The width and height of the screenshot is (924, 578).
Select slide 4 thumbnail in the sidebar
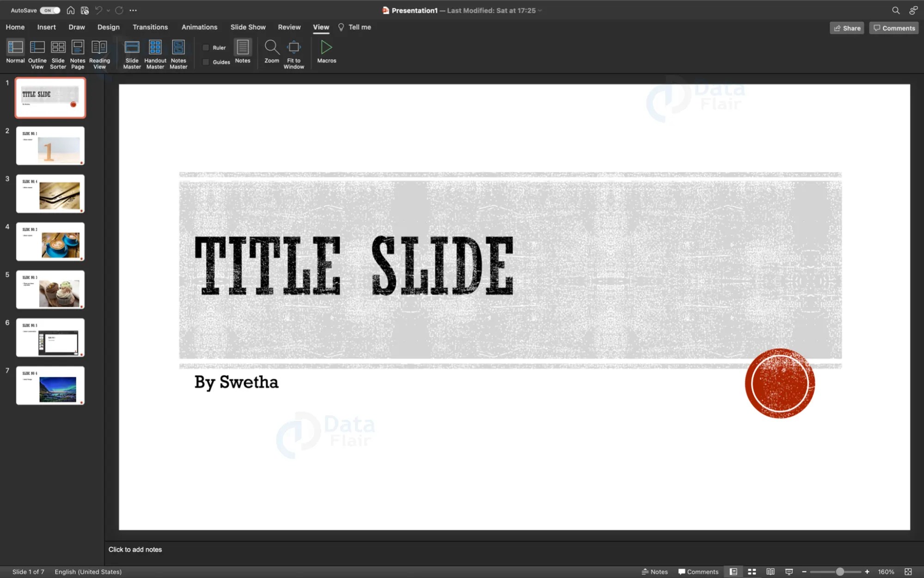[x=50, y=241]
